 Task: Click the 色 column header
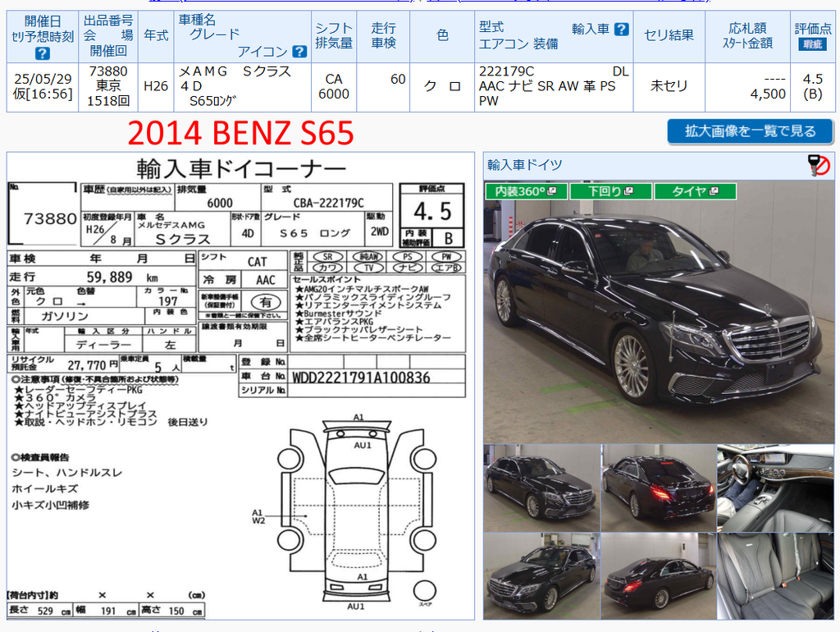pyautogui.click(x=442, y=35)
